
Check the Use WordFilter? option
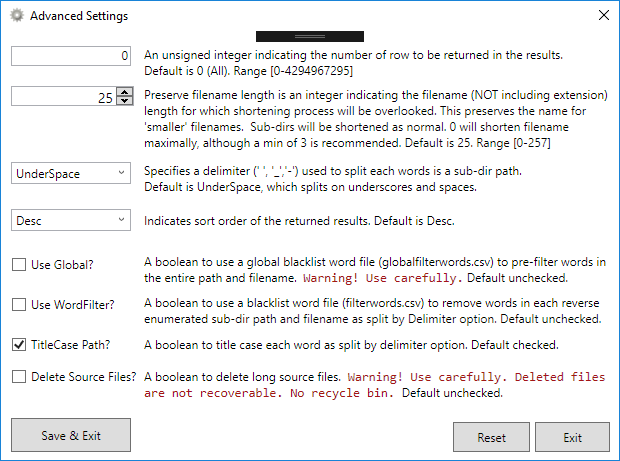[x=19, y=305]
